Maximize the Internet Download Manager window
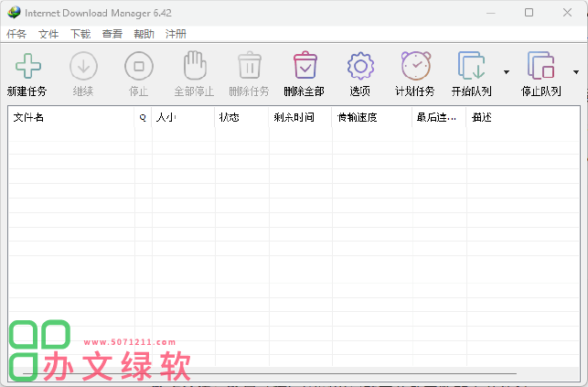Viewport: 588px width, 387px height. coord(529,13)
